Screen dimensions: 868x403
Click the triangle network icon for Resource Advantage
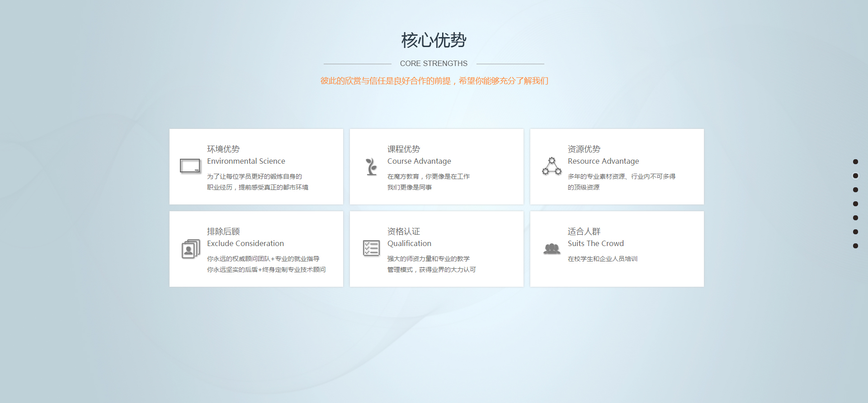click(552, 166)
